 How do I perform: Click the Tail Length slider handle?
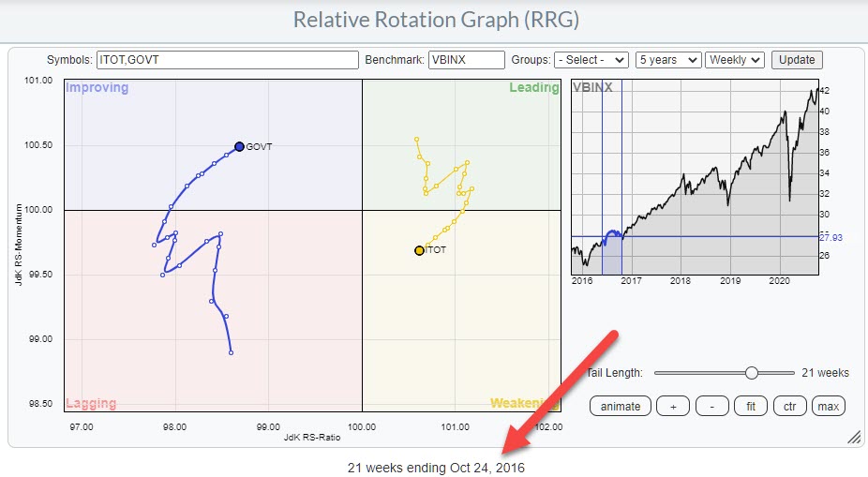[751, 373]
